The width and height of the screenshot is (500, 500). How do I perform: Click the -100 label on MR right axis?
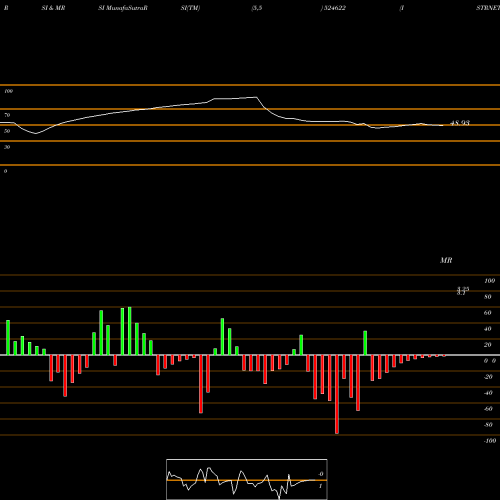(x=490, y=441)
